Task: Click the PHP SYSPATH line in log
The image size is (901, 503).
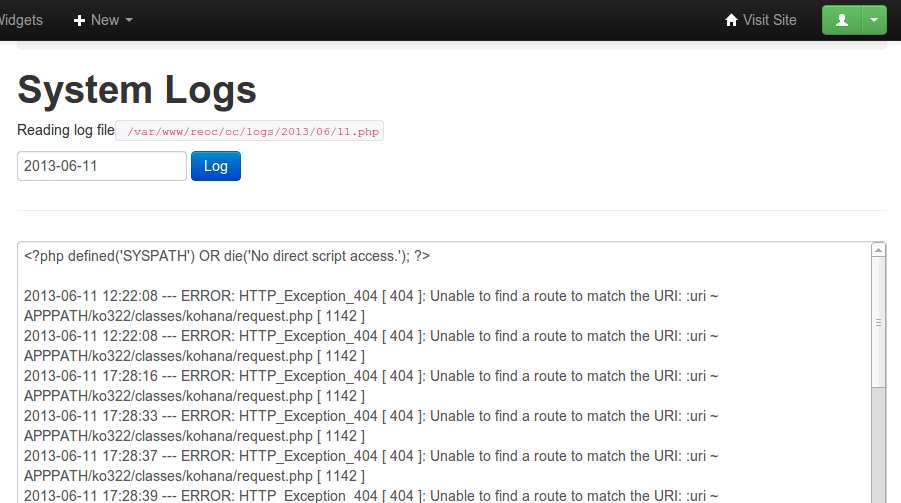Action: 227,256
